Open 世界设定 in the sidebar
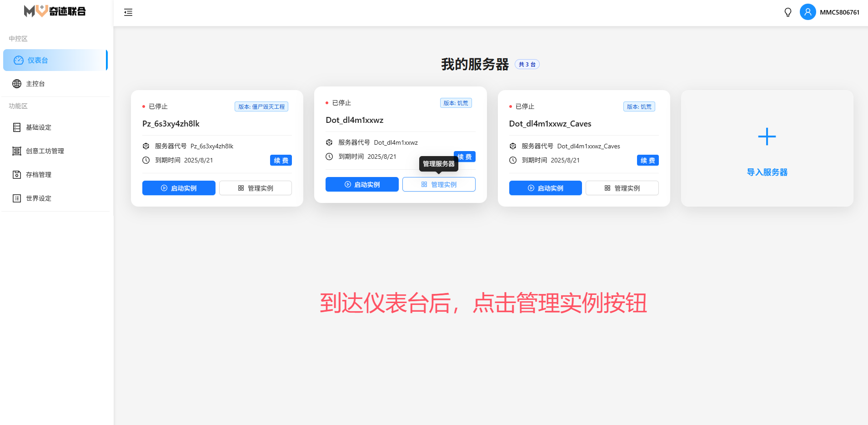The image size is (868, 425). click(x=39, y=198)
